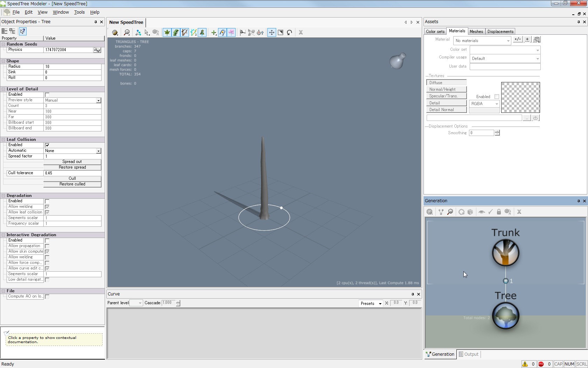The image size is (588, 368).
Task: Click the maple leaf icon in viewport toolbar
Action: point(167,33)
